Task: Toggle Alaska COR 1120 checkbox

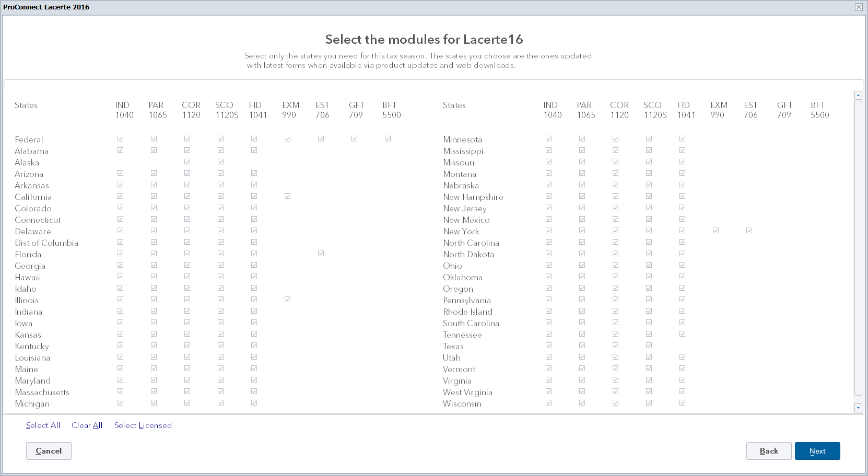Action: coord(187,162)
